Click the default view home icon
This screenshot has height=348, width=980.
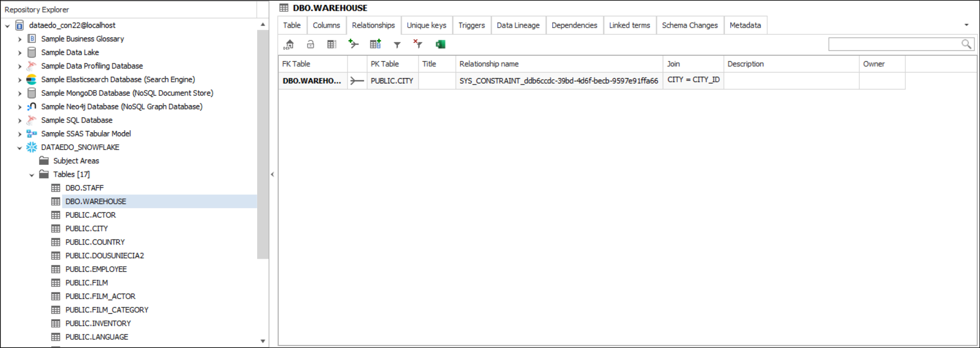click(x=289, y=44)
